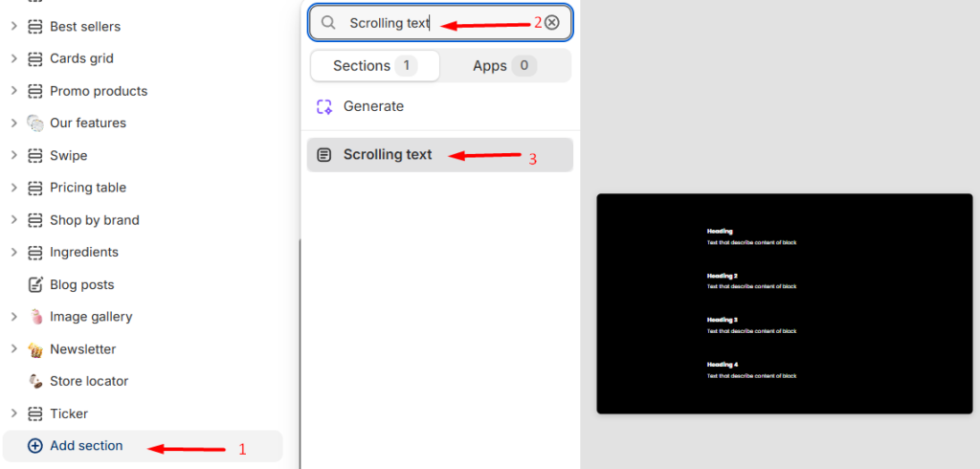The image size is (980, 469).
Task: Select the Cards grid label
Action: coord(82,58)
